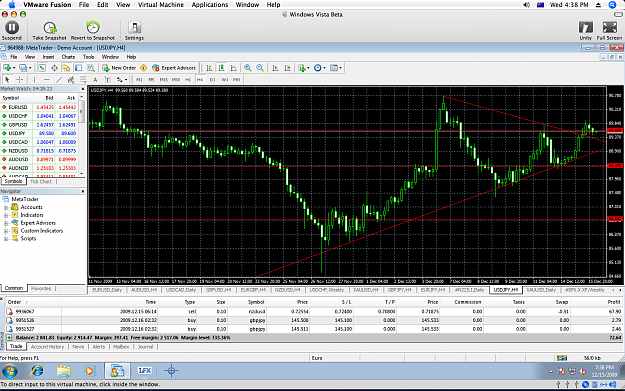
Task: Switch to the Tick Chart tab
Action: coord(41,182)
